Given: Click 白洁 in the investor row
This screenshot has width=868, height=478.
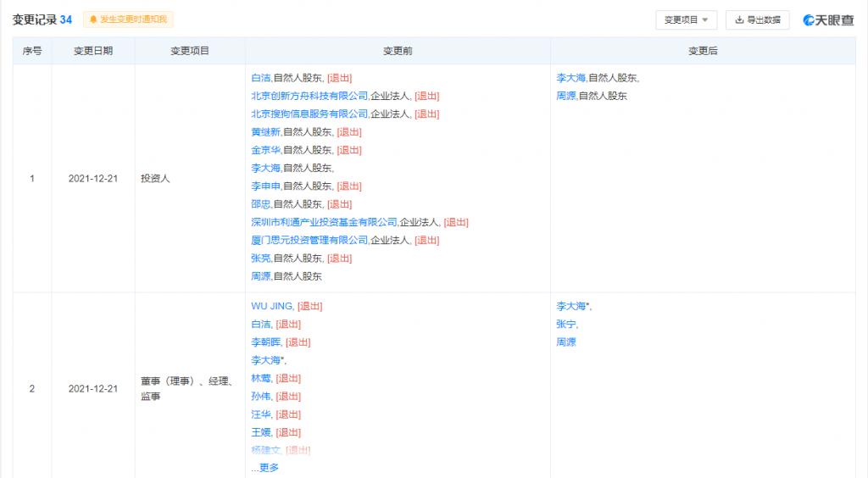Looking at the screenshot, I should coord(260,77).
